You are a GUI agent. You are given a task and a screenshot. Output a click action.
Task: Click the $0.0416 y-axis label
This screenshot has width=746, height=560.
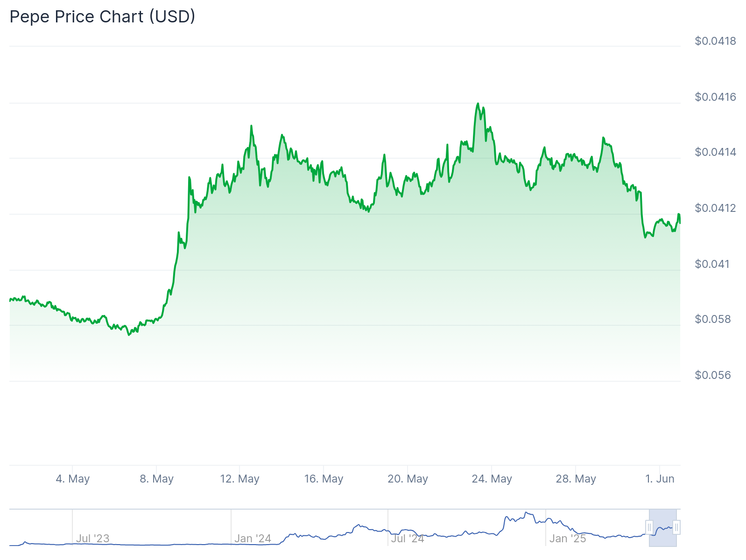pyautogui.click(x=715, y=97)
